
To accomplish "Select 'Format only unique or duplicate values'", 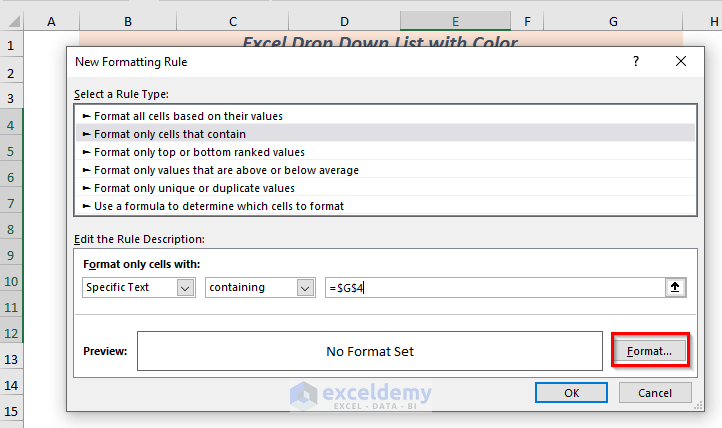I will coord(194,188).
